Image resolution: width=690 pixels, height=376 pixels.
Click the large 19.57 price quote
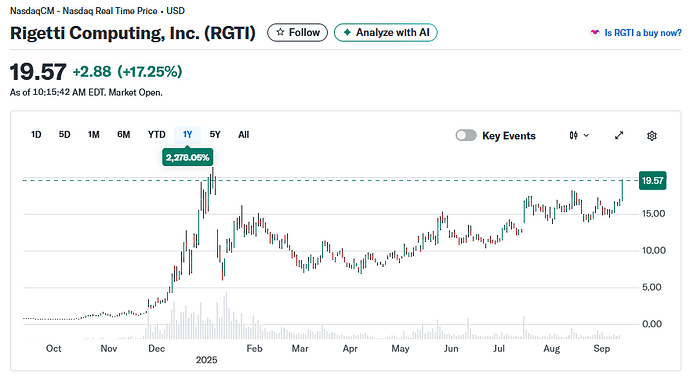point(38,72)
